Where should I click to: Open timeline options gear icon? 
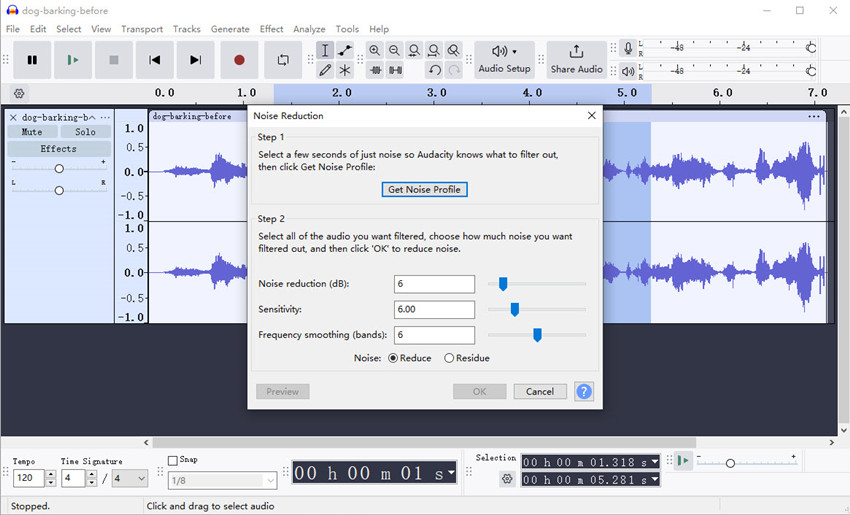click(x=19, y=93)
